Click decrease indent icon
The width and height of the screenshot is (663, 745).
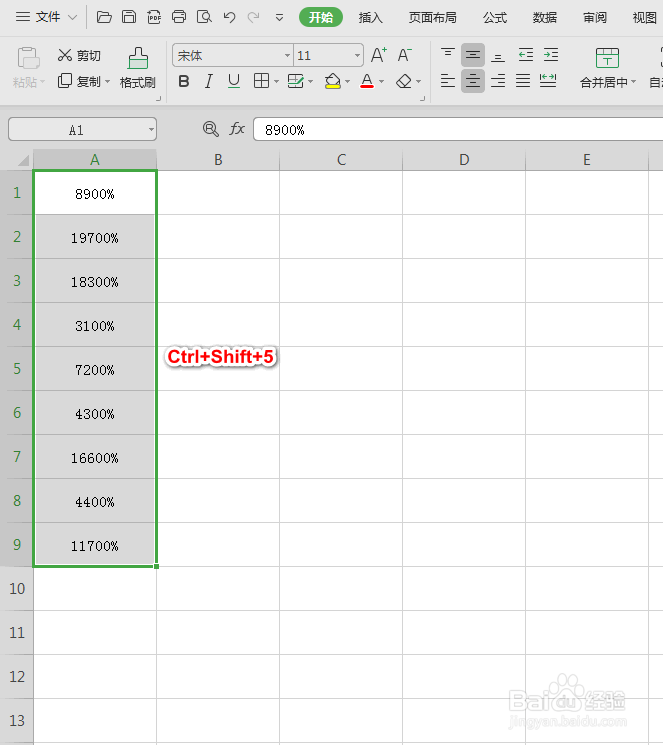point(526,55)
